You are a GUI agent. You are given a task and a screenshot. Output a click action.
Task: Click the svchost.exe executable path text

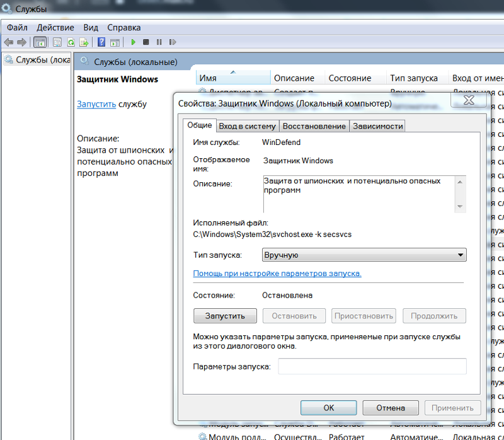point(272,234)
